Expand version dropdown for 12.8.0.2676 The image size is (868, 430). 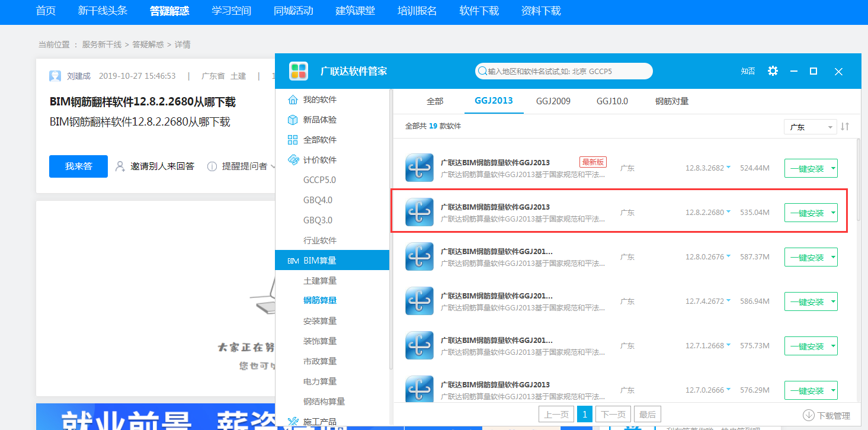(x=729, y=256)
